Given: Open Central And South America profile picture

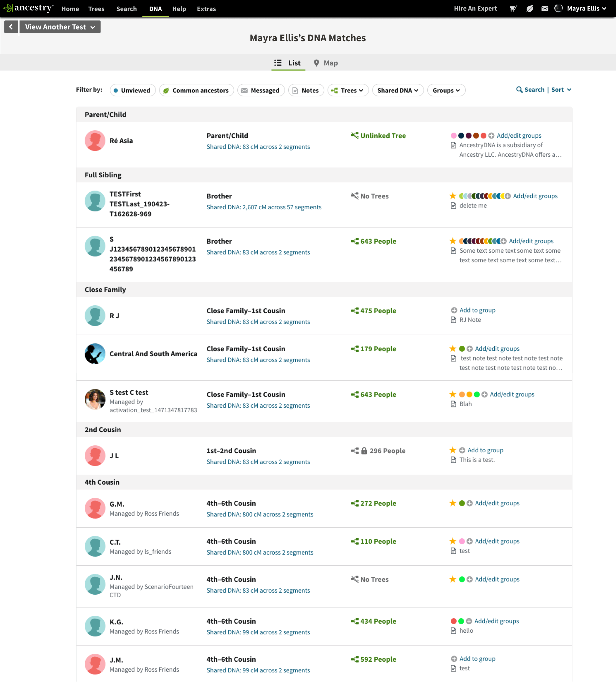Looking at the screenshot, I should 95,354.
